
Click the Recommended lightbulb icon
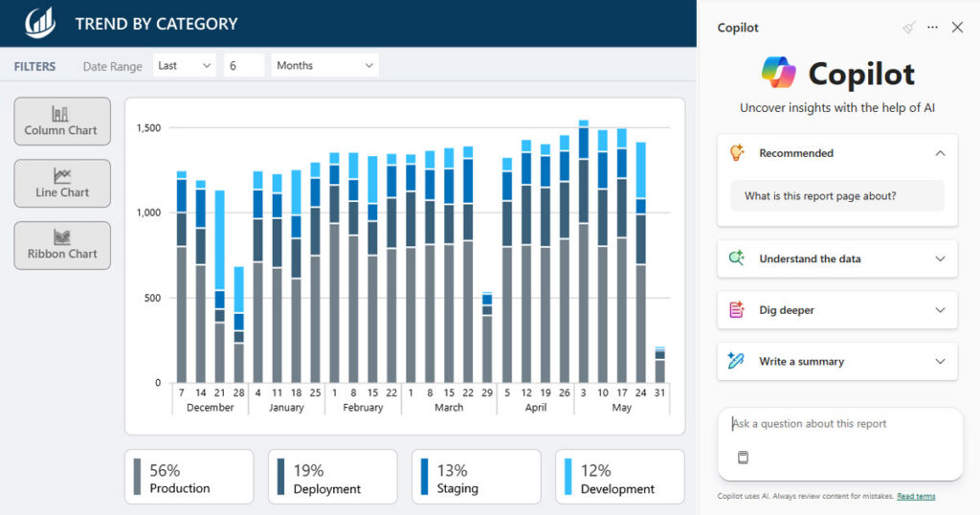737,152
